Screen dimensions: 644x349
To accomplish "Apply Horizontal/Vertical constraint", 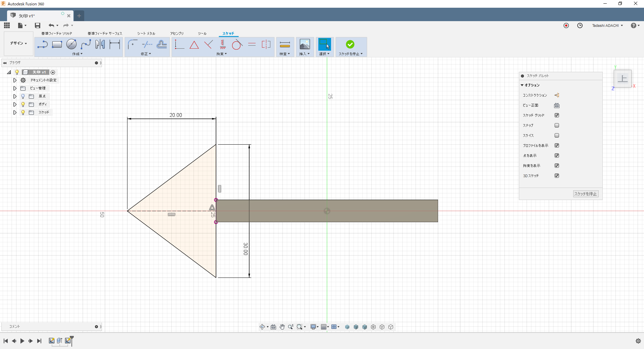I will pos(179,44).
